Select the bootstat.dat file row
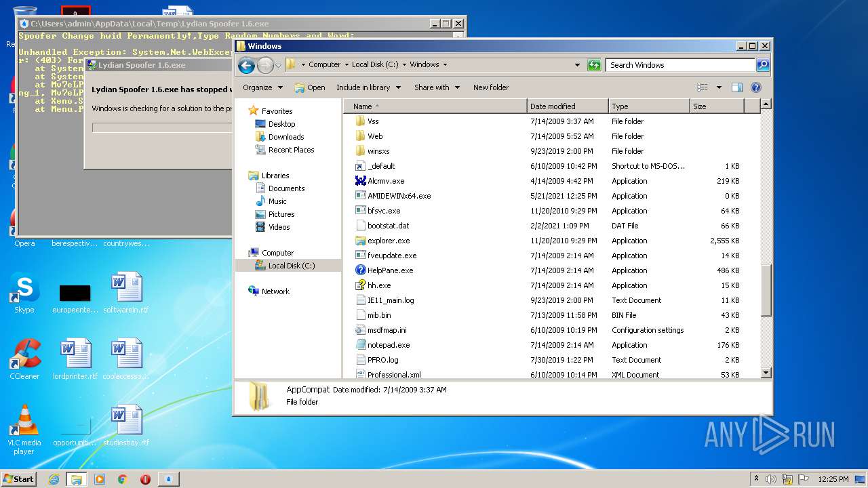 [551, 226]
